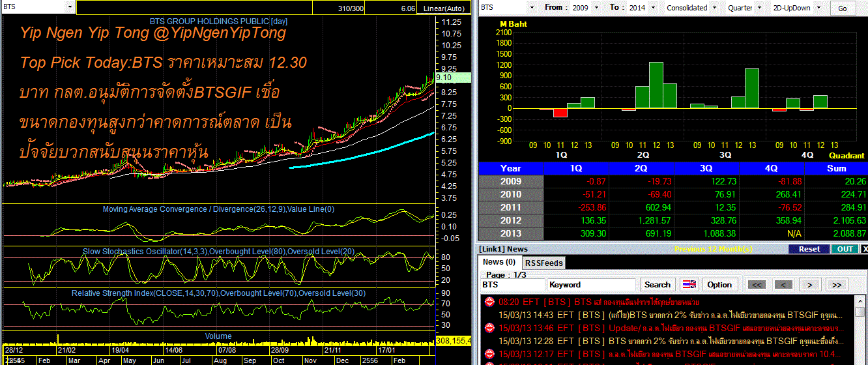Select the 2010 year row header
Image resolution: width=868 pixels, height=365 pixels.
(x=511, y=194)
